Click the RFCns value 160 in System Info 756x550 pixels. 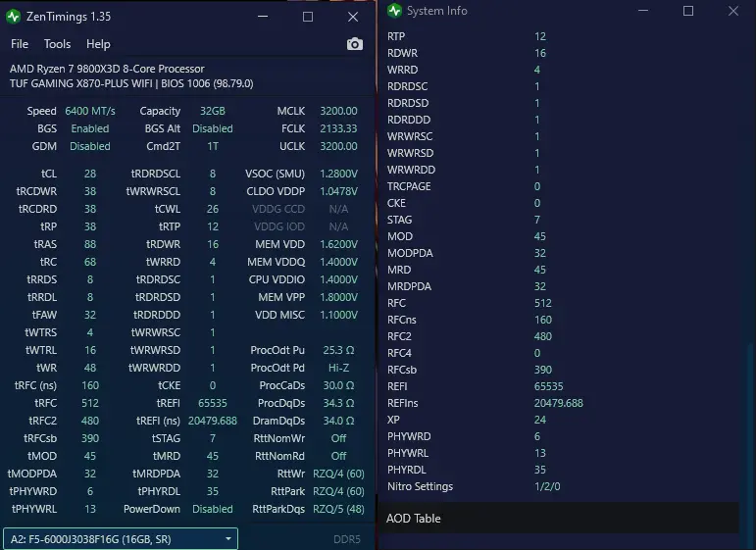(543, 320)
